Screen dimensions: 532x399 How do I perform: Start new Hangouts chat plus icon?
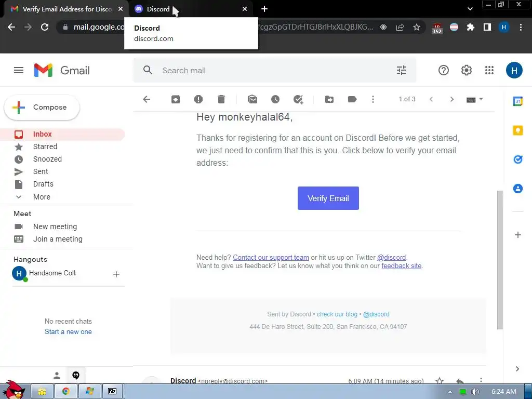tap(116, 274)
